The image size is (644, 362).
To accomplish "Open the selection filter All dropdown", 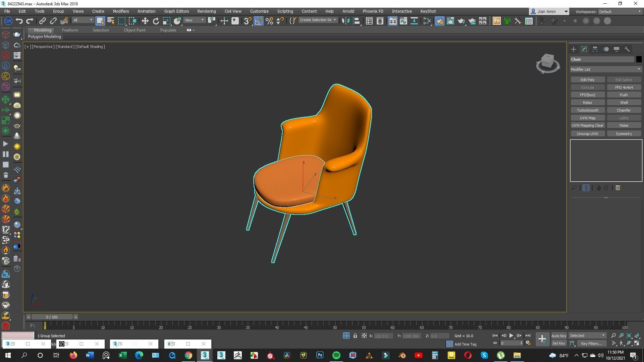I will click(83, 20).
